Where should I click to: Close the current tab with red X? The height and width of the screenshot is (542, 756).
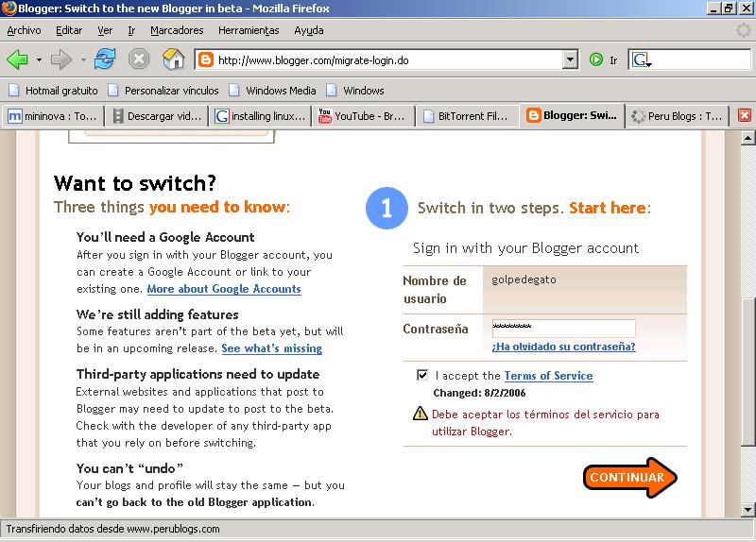point(745,115)
